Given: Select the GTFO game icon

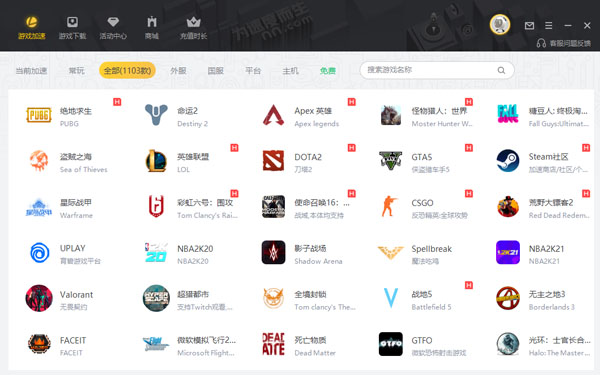Looking at the screenshot, I should [x=391, y=344].
